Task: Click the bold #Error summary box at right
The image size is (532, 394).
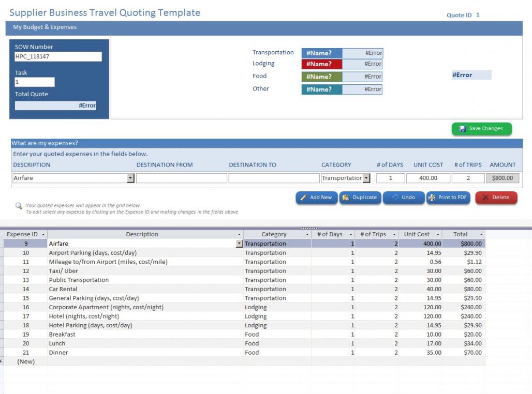Action: [x=471, y=75]
